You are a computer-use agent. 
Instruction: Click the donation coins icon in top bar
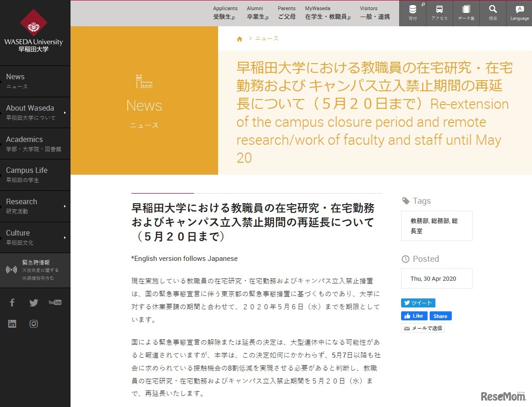pyautogui.click(x=413, y=10)
